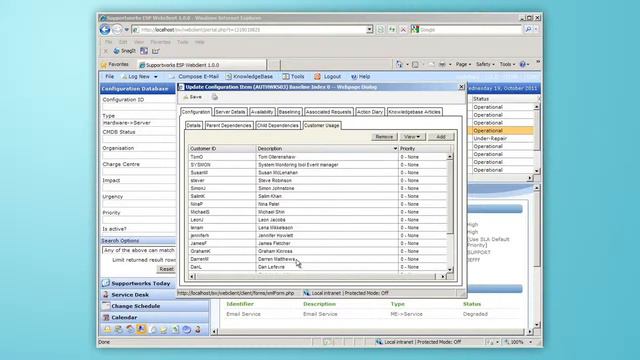
Task: Switch to the Server Details tab
Action: (230, 112)
